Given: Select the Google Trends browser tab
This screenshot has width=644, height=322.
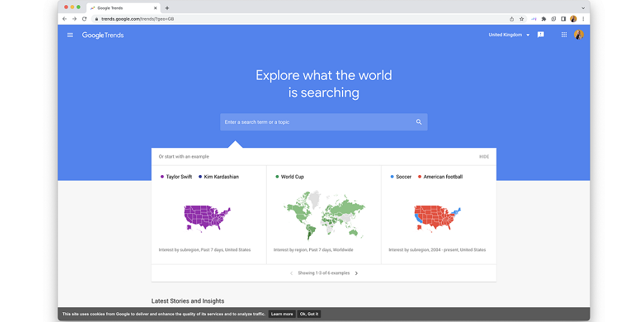Looking at the screenshot, I should [x=123, y=8].
